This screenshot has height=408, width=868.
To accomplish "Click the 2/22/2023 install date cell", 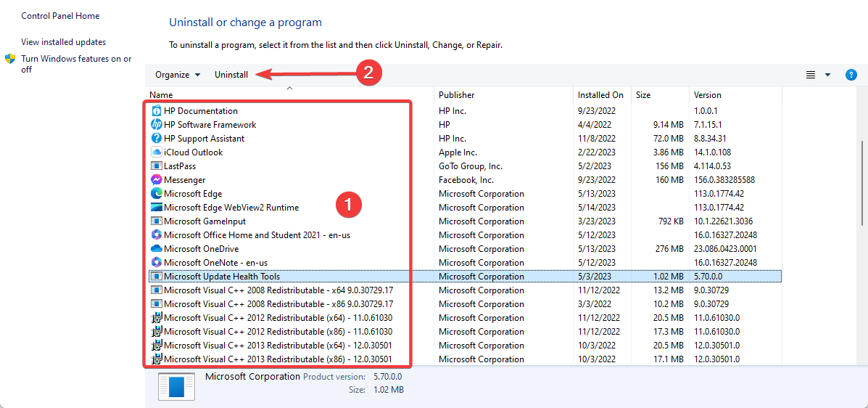I will pyautogui.click(x=595, y=152).
